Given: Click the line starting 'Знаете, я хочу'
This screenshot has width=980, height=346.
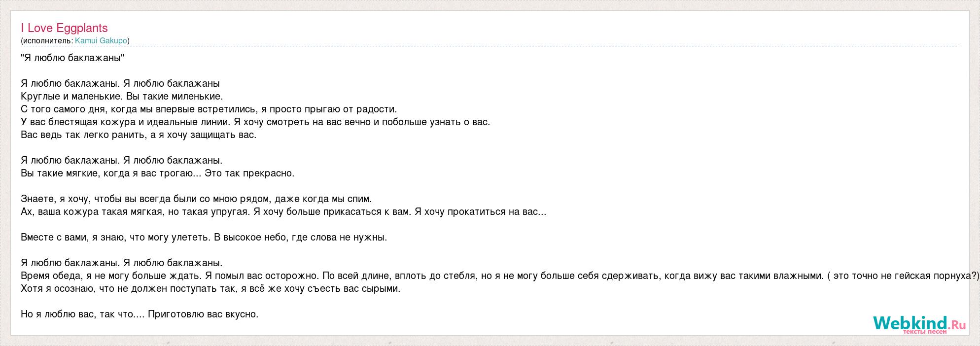Looking at the screenshot, I should 196,199.
